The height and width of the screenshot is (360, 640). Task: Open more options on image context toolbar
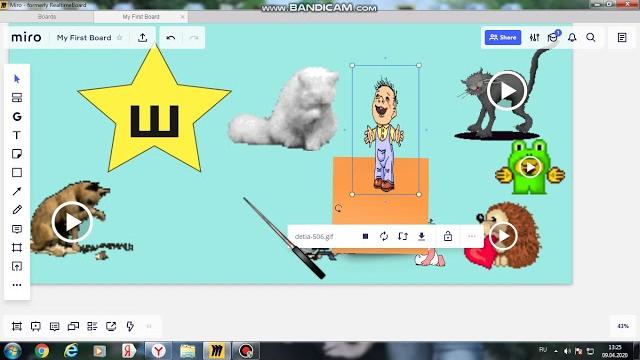[472, 236]
